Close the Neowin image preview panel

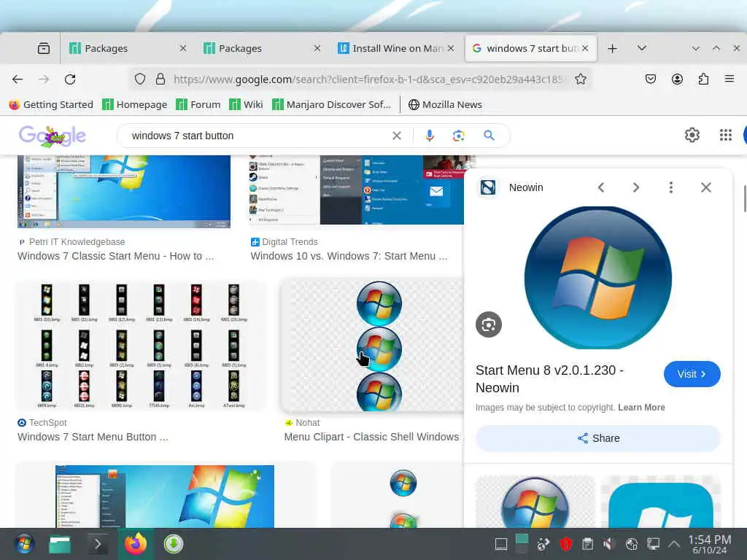click(x=706, y=187)
